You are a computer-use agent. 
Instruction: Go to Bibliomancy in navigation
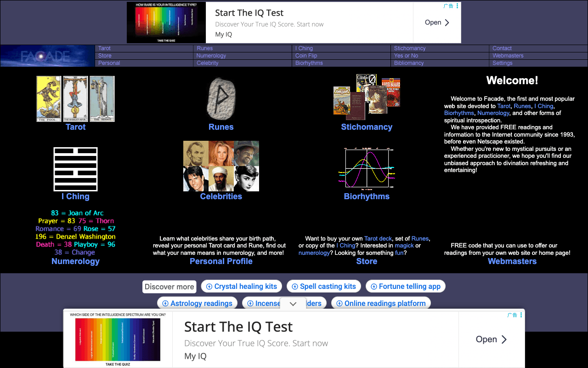(x=408, y=63)
